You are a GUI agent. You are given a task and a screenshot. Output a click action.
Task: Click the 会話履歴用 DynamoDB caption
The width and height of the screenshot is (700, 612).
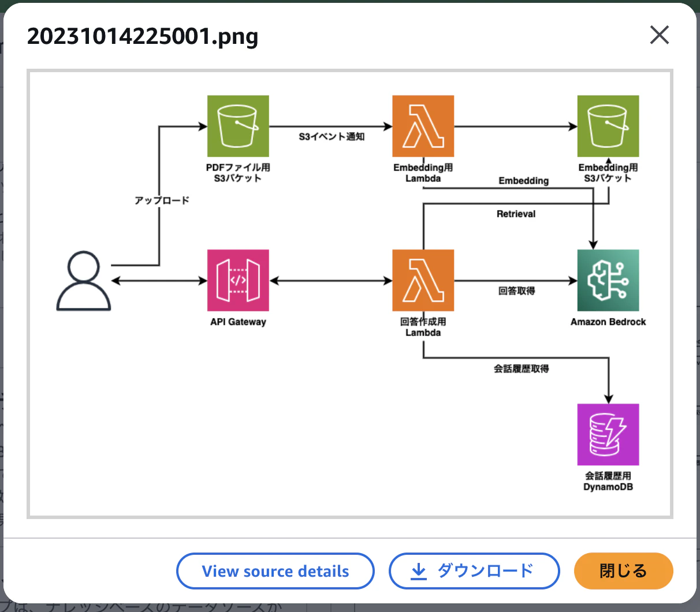tap(608, 482)
